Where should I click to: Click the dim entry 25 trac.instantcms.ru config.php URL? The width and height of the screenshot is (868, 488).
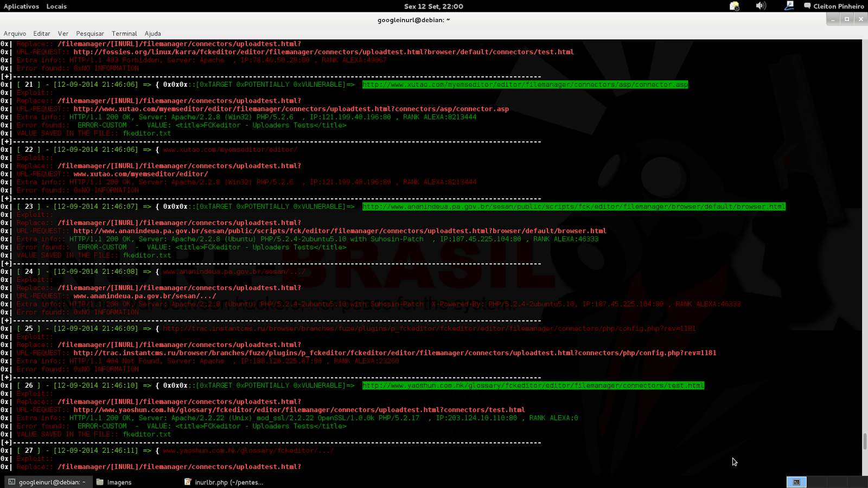(429, 329)
